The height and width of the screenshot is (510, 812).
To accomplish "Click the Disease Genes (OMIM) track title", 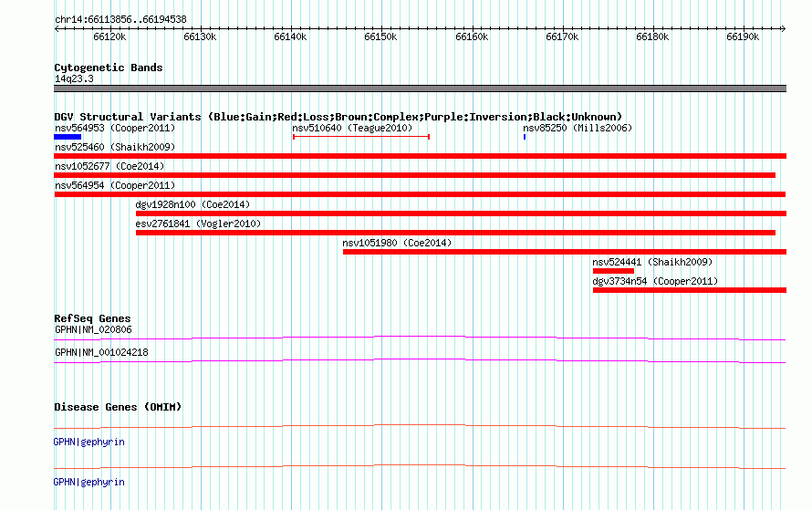I will click(118, 406).
